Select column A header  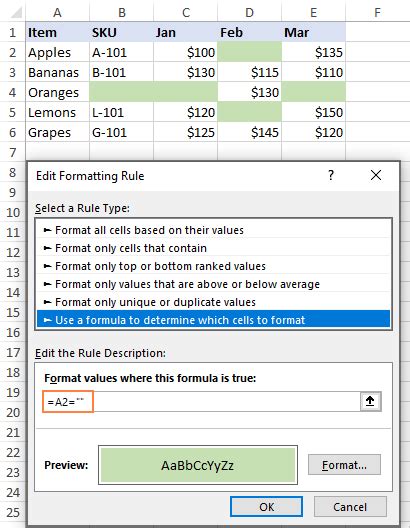[x=58, y=12]
